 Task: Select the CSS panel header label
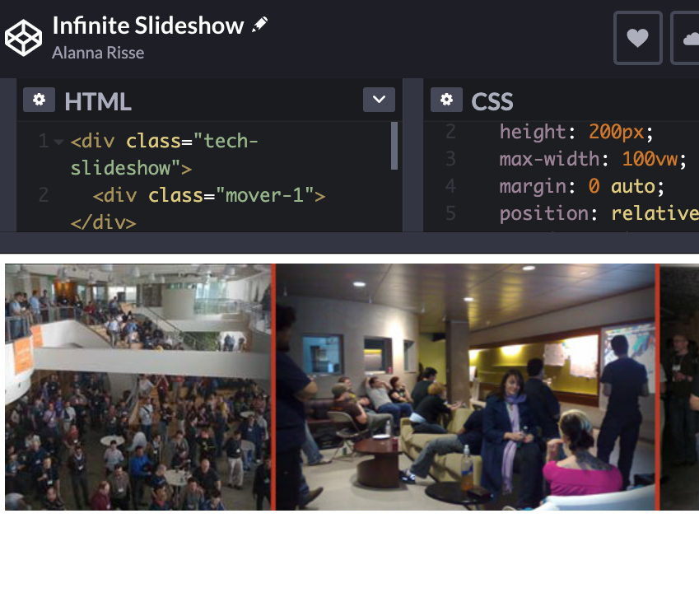[x=492, y=101]
